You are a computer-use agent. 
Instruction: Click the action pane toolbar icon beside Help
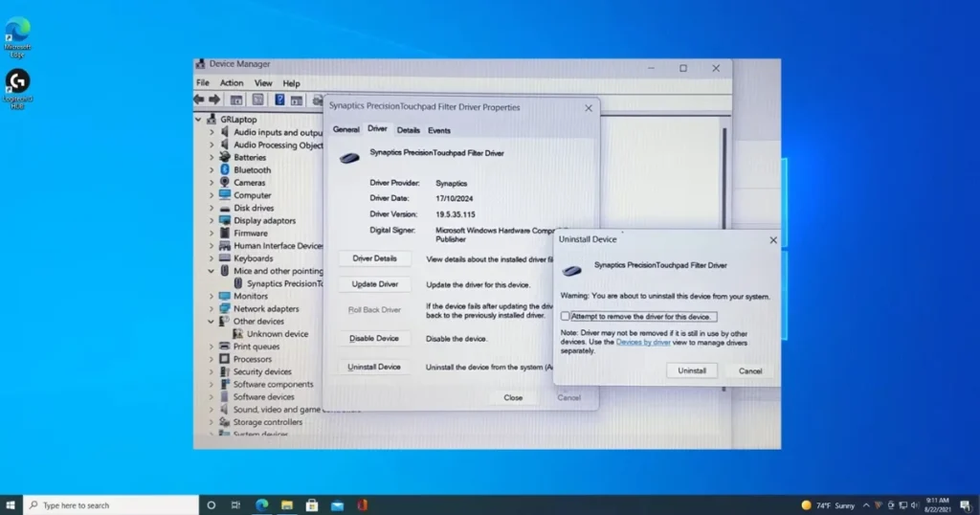pos(297,100)
